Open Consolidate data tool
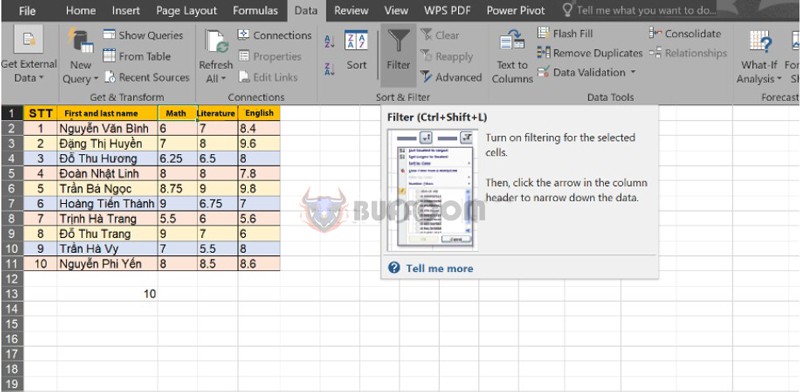Image resolution: width=800 pixels, height=392 pixels. (x=685, y=34)
